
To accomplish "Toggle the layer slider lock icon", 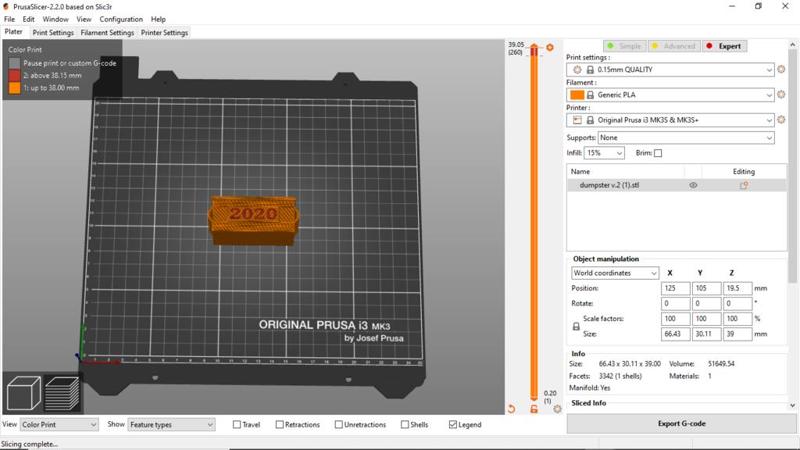I will tap(534, 409).
